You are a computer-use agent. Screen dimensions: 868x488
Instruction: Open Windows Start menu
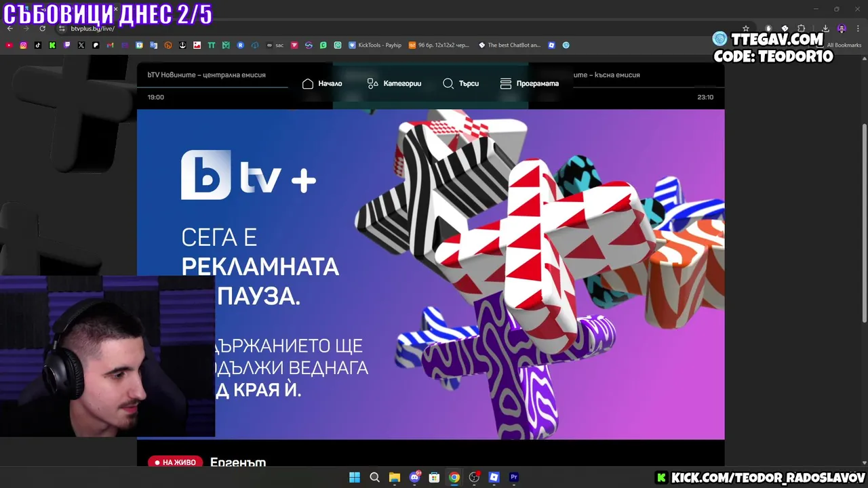pos(355,477)
